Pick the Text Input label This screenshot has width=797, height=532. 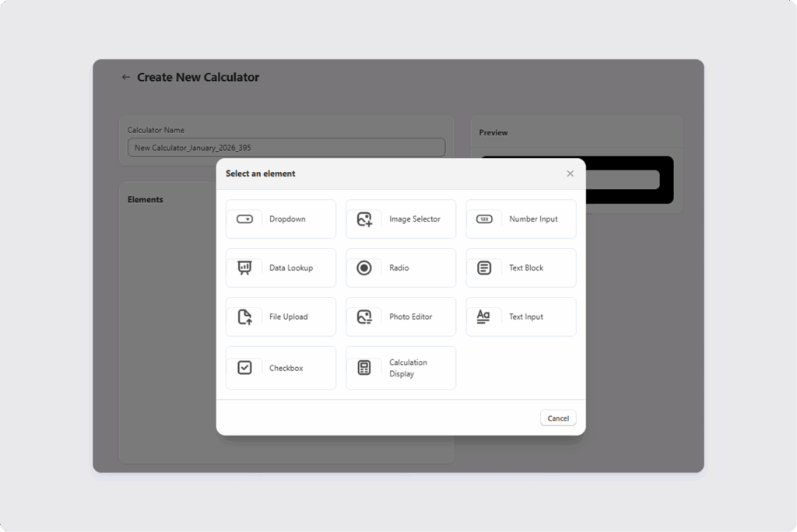point(525,317)
